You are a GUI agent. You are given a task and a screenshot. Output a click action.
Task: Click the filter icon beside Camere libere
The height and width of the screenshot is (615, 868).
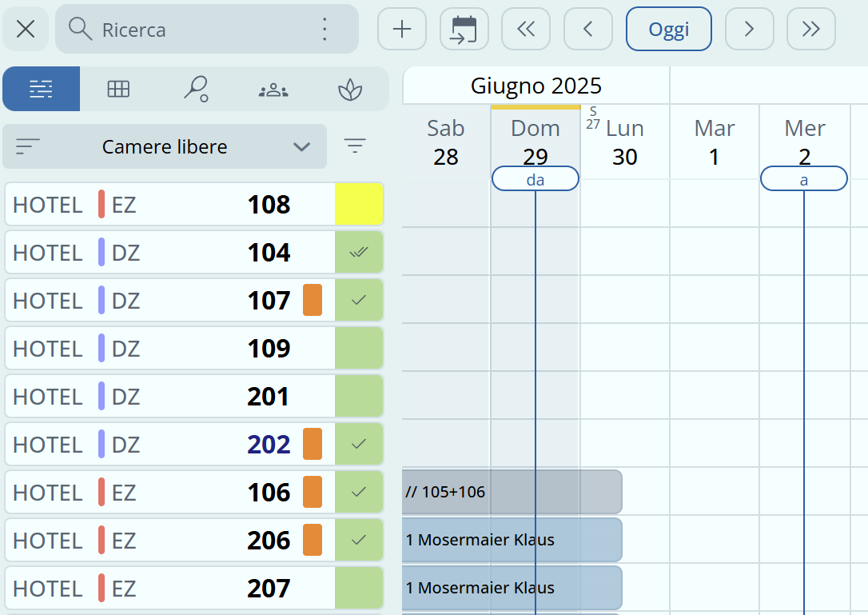pyautogui.click(x=355, y=146)
